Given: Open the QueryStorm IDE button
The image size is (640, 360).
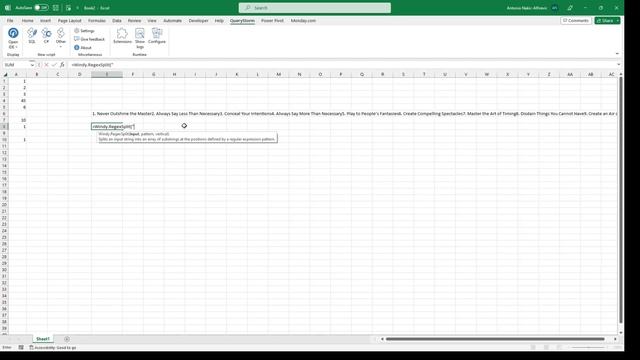Looking at the screenshot, I should (x=13, y=38).
